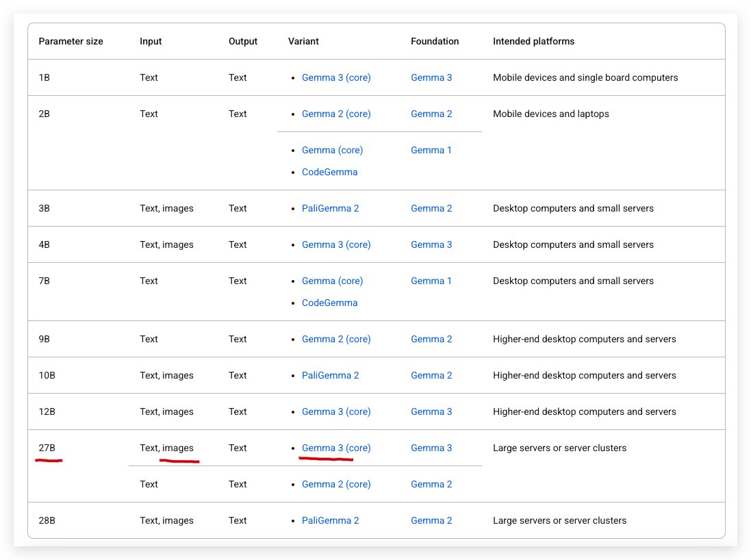The height and width of the screenshot is (560, 751).
Task: Click 'Text, images' input cell in 27B row
Action: click(x=166, y=448)
